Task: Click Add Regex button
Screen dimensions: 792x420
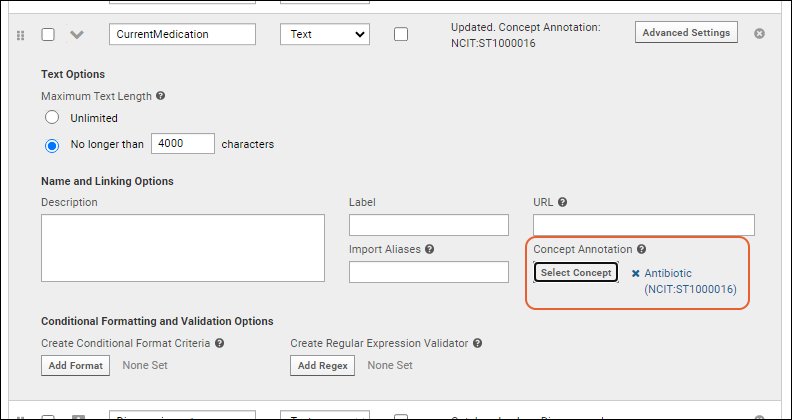Action: (322, 365)
